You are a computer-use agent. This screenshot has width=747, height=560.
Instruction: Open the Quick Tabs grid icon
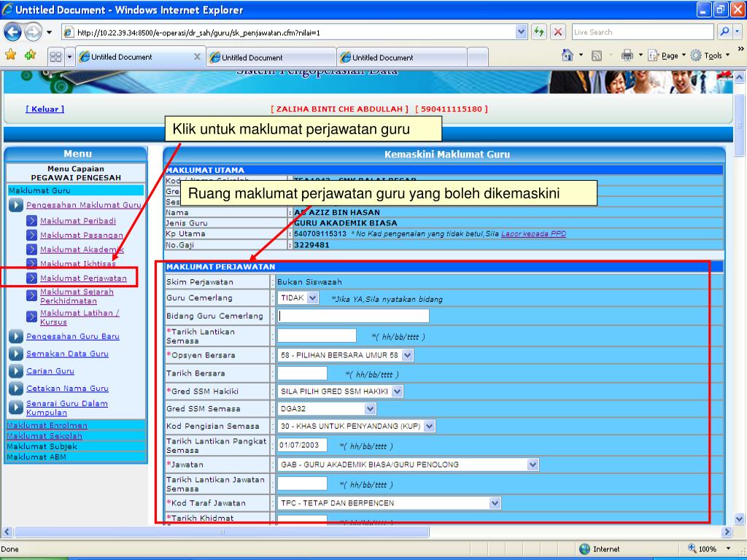[x=55, y=57]
